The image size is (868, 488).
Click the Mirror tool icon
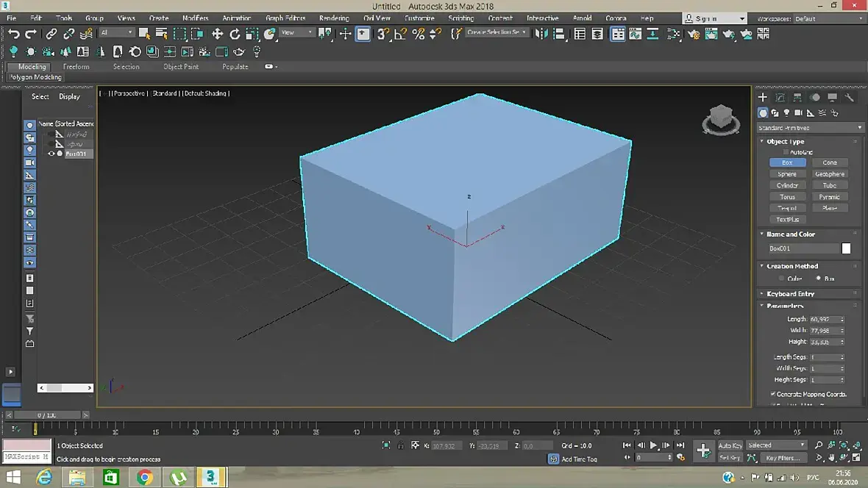[541, 35]
